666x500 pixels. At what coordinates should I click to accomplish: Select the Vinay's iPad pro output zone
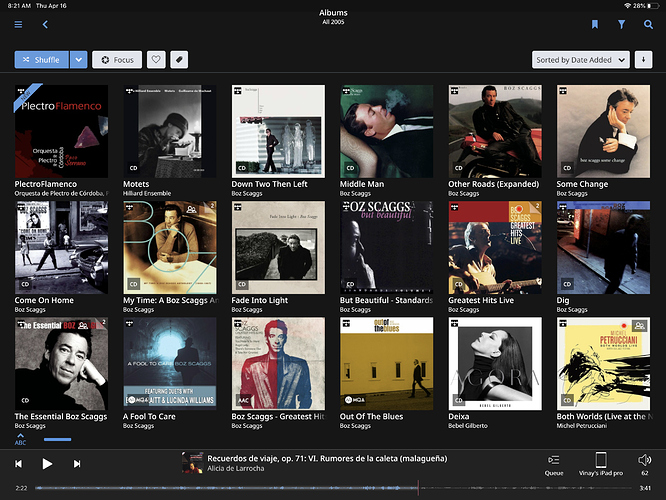[x=601, y=465]
